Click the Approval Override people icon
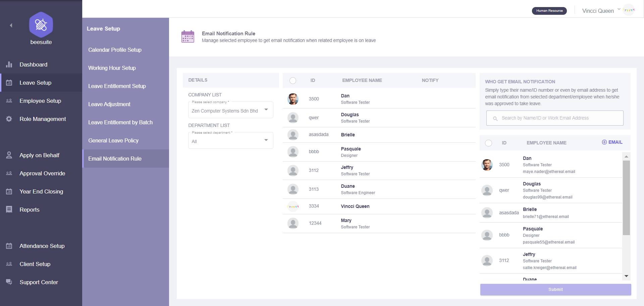Viewport: 644px width, 306px height. (9, 173)
